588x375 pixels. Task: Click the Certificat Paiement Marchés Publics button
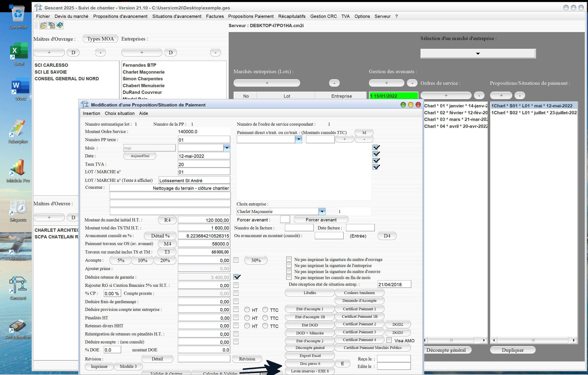pos(372,348)
